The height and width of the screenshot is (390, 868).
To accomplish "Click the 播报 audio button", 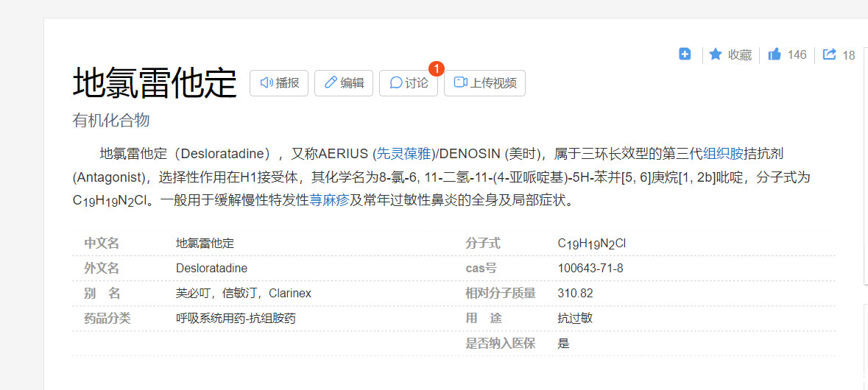I will tap(279, 83).
